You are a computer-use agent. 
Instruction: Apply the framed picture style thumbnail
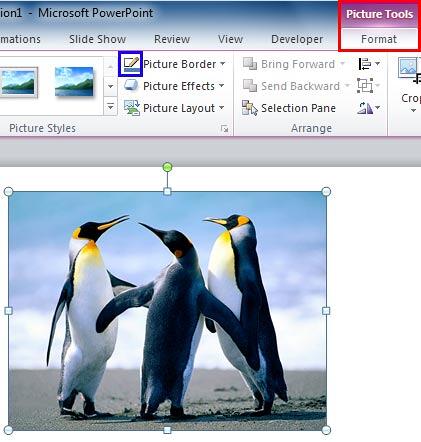click(19, 82)
